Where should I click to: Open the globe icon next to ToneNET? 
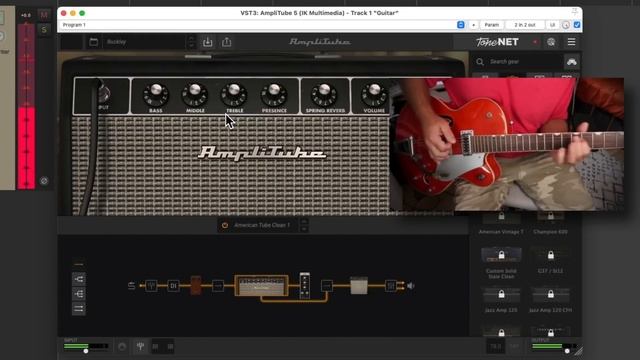pos(551,42)
